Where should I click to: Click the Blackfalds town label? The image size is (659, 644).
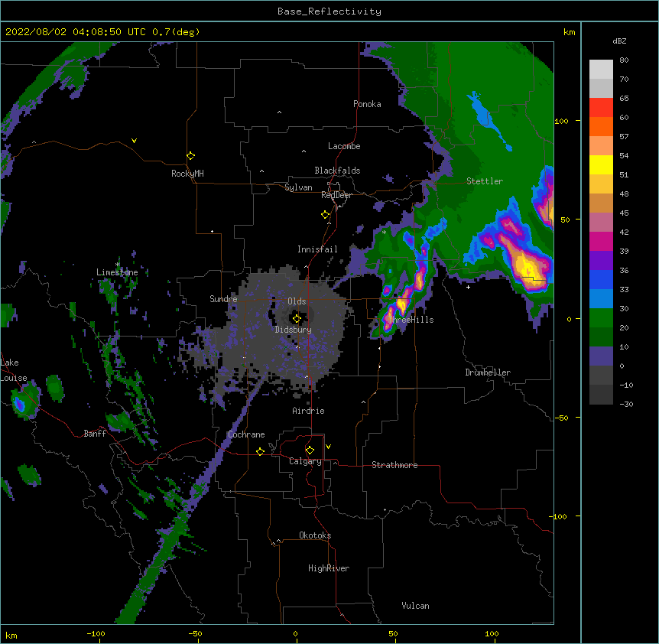pyautogui.click(x=337, y=171)
